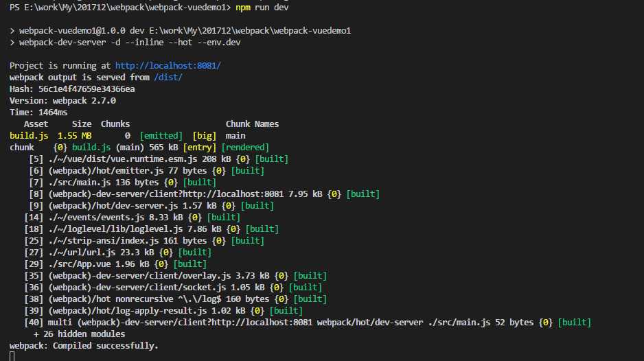The image size is (644, 361).
Task: Click the ./src/App.vue module line
Action: (x=115, y=264)
